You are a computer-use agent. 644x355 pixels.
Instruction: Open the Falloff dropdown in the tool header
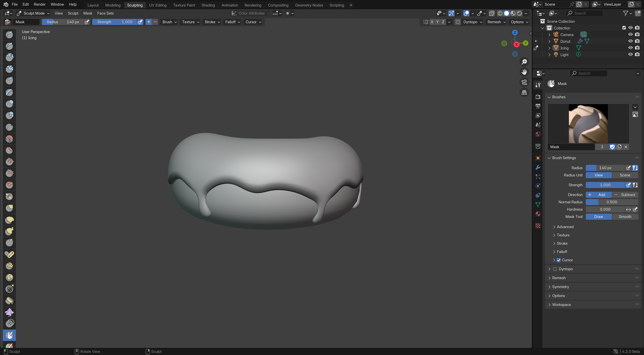[x=232, y=22]
